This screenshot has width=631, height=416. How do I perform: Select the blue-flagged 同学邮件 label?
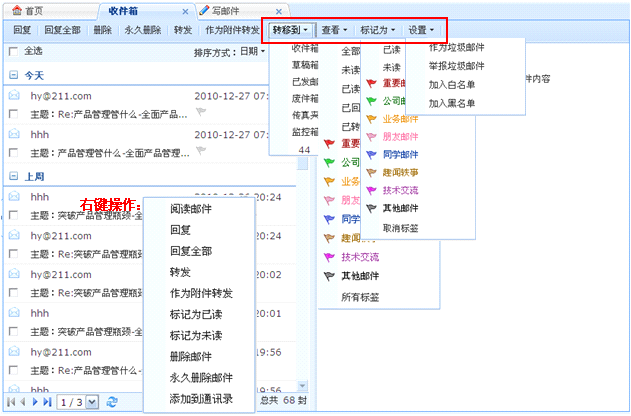[398, 154]
